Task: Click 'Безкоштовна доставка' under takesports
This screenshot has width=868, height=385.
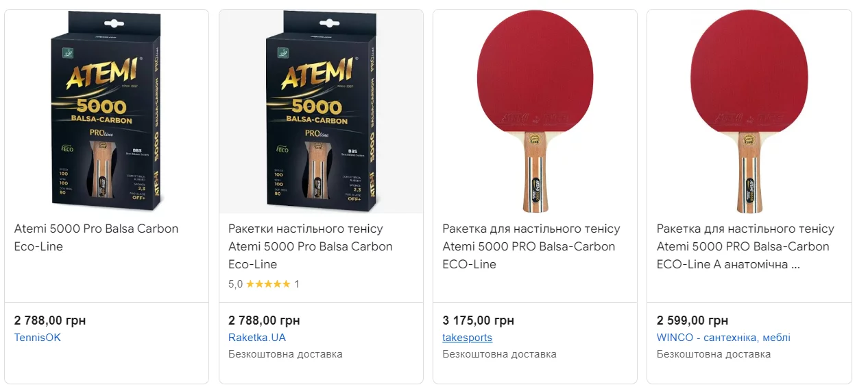Action: coord(499,354)
